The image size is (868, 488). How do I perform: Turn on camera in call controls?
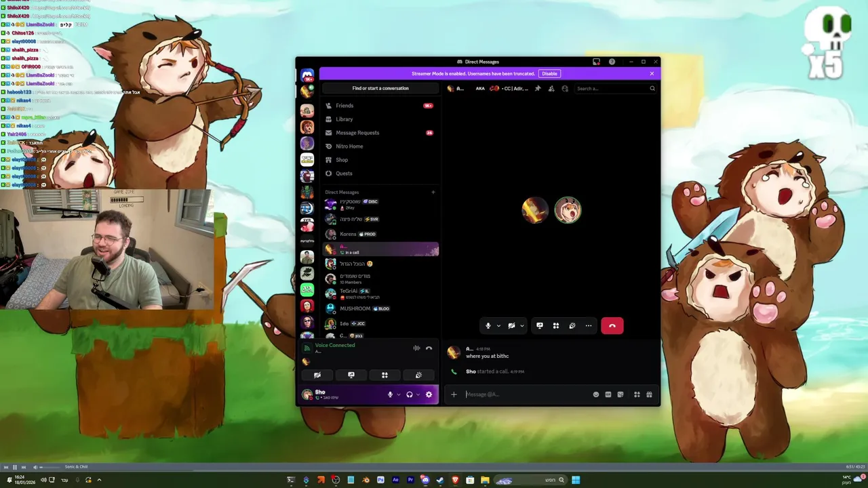[511, 326]
